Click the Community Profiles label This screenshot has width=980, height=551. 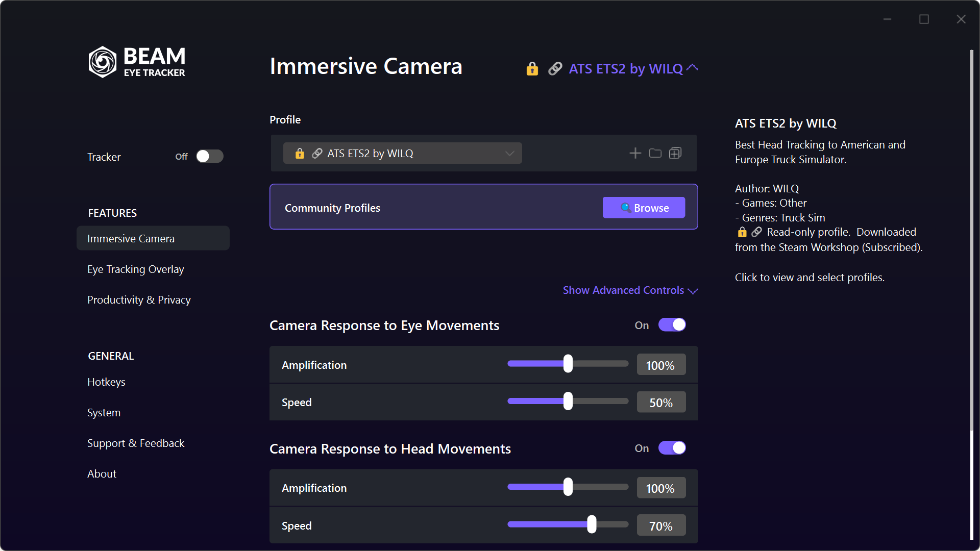point(332,208)
